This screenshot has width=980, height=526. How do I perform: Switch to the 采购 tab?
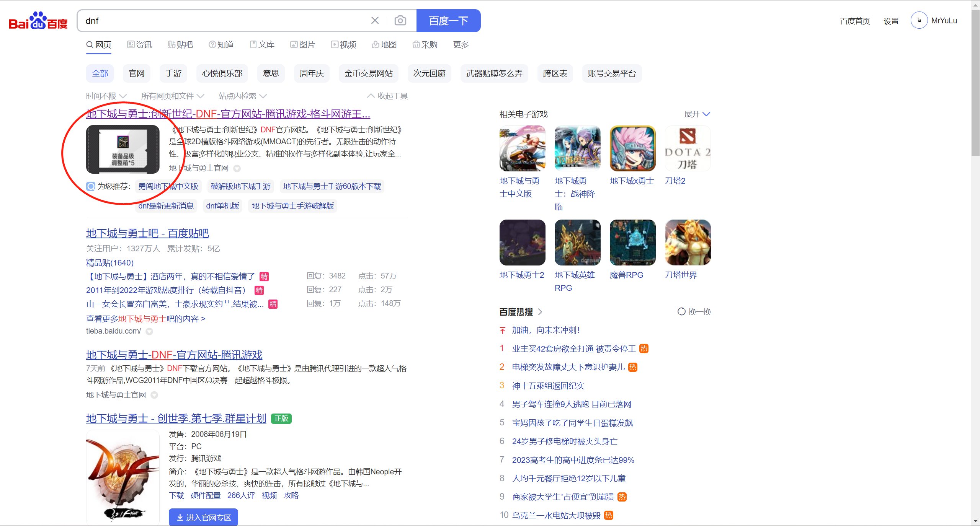click(425, 45)
